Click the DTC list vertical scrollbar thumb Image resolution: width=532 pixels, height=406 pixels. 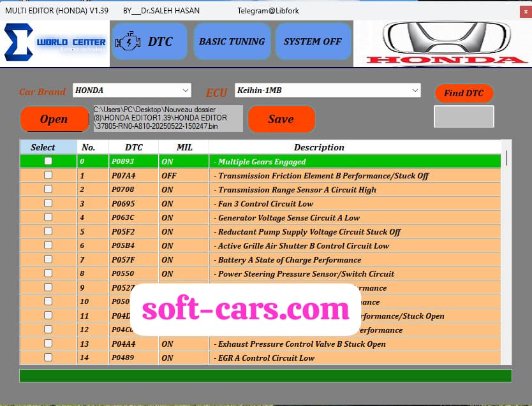click(506, 158)
